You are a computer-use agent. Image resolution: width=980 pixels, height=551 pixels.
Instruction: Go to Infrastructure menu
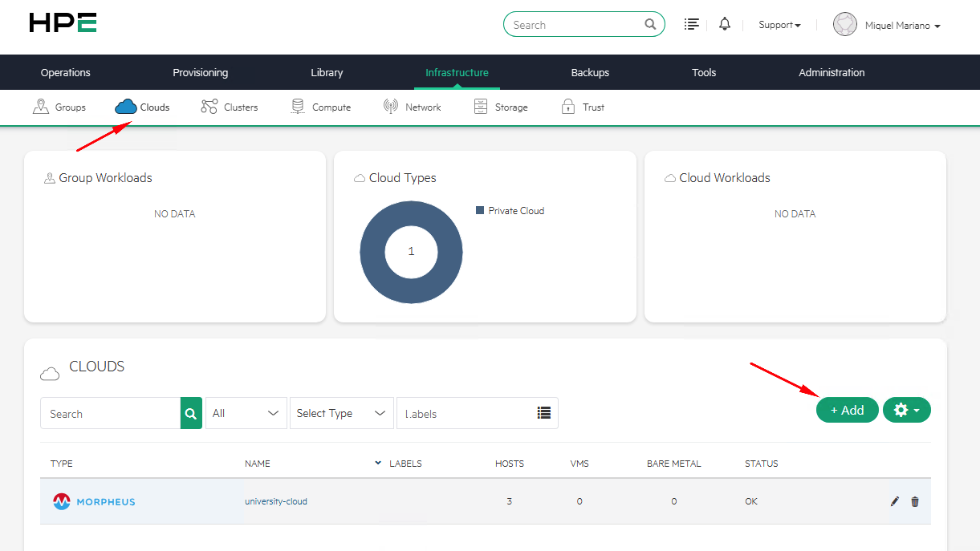tap(457, 72)
